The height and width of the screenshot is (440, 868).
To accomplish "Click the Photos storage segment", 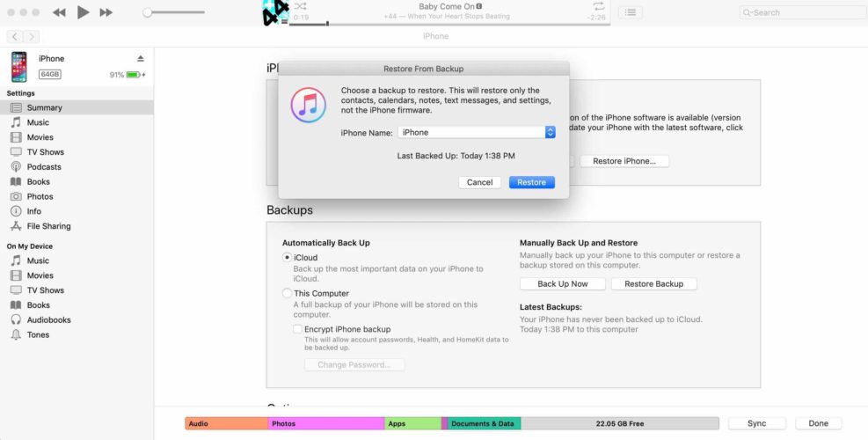I will click(x=326, y=423).
